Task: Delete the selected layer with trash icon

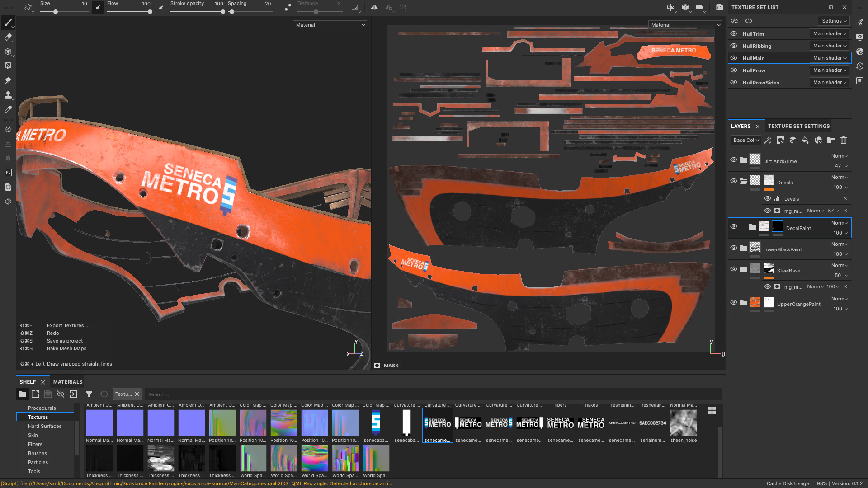Action: pos(844,140)
